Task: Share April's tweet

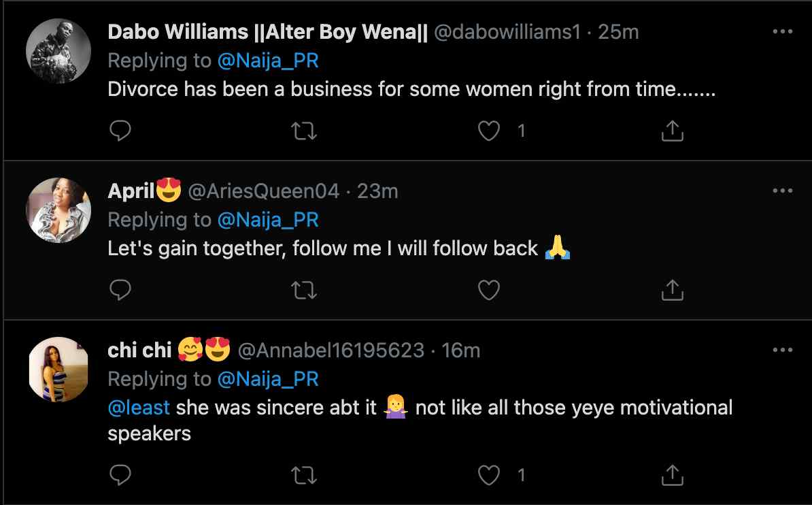Action: point(672,290)
